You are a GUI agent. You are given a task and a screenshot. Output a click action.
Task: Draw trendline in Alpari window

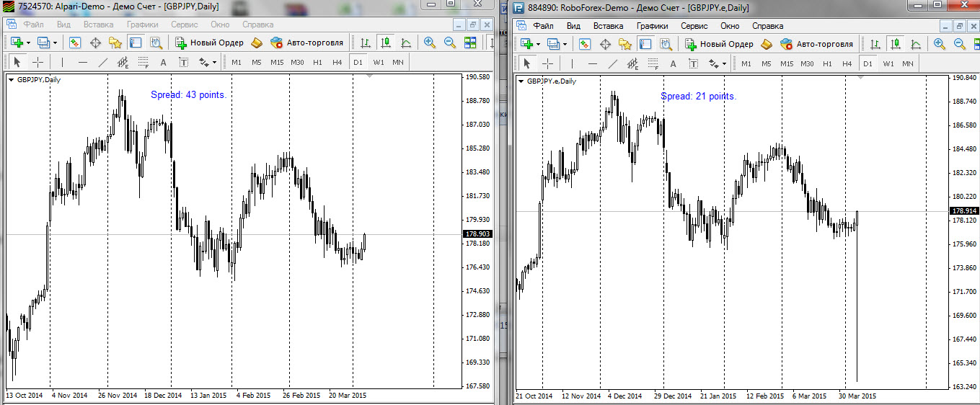(x=102, y=62)
